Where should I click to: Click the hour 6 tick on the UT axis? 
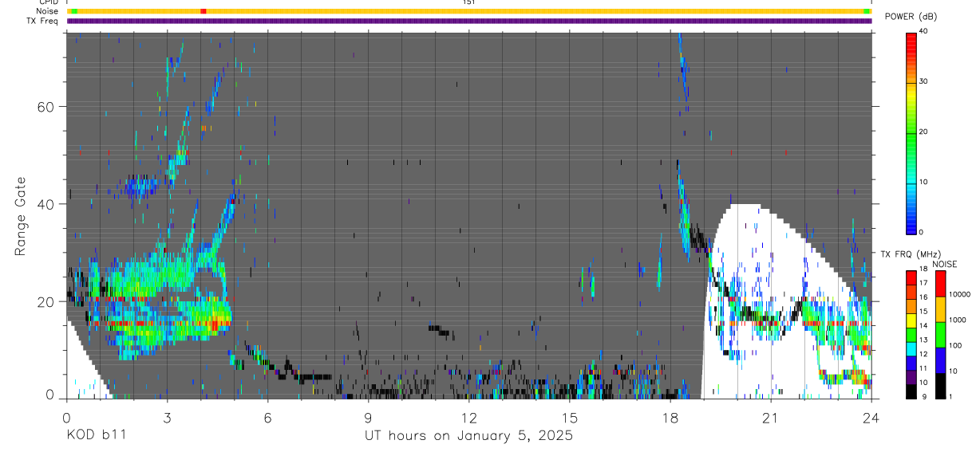tap(267, 417)
